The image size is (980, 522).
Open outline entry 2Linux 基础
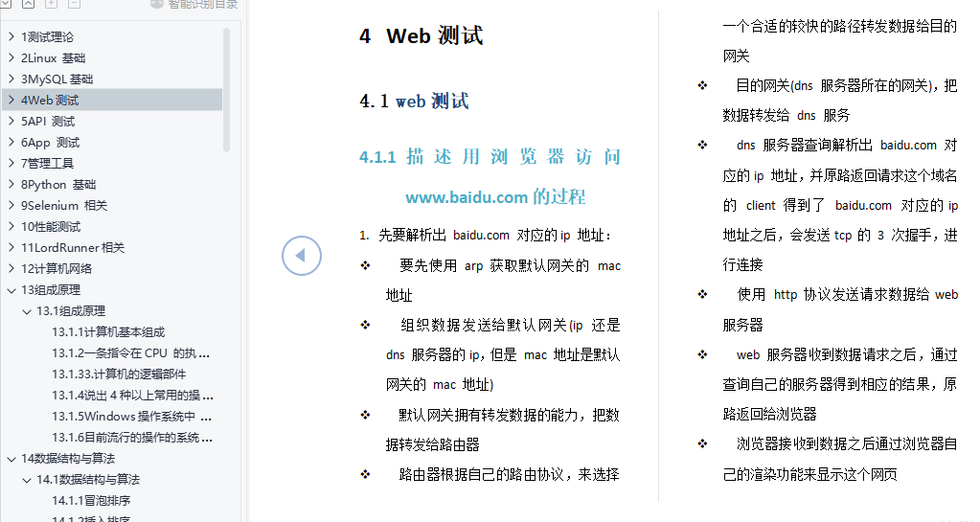point(53,58)
